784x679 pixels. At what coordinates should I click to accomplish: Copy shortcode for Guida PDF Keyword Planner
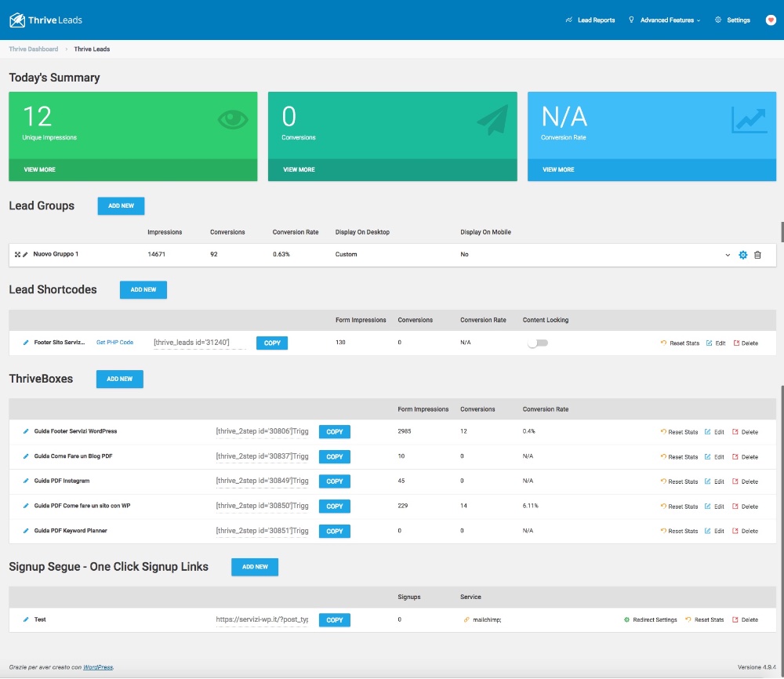(335, 531)
